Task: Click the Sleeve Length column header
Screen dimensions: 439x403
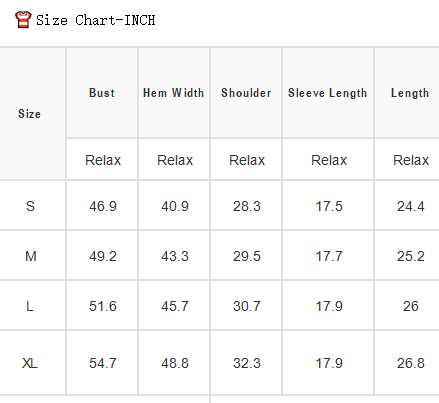Action: (328, 93)
